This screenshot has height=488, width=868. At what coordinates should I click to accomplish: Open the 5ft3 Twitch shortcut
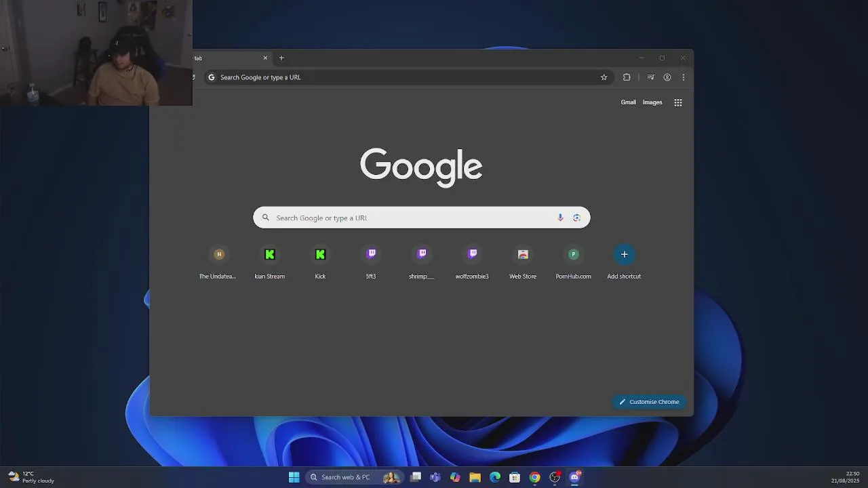click(371, 262)
